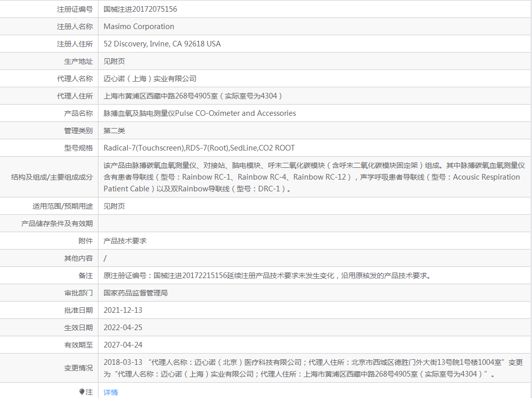This screenshot has height=398, width=532.
Task: Select 第二类 management category value
Action: [x=114, y=131]
